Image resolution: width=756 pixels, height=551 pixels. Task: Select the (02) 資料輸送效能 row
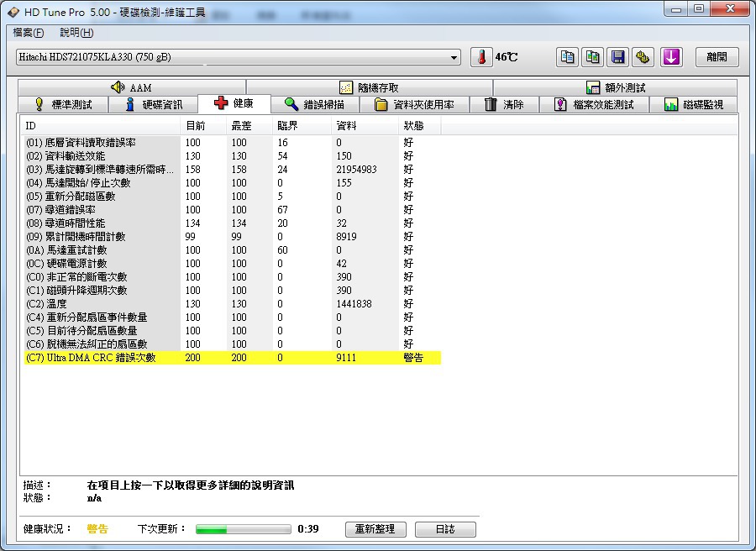[x=233, y=156]
